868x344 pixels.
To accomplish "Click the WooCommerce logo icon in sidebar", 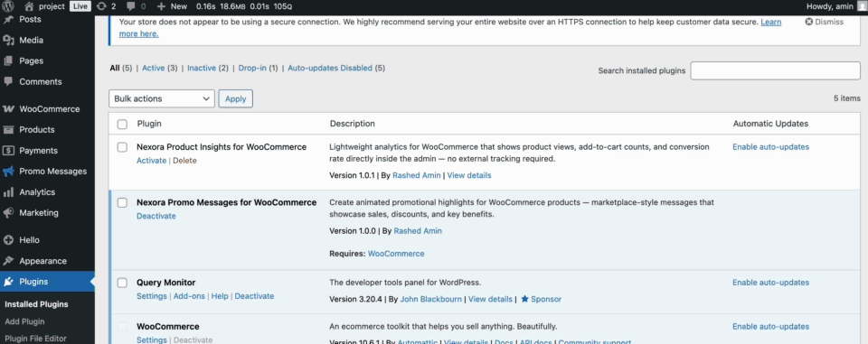I will point(8,109).
